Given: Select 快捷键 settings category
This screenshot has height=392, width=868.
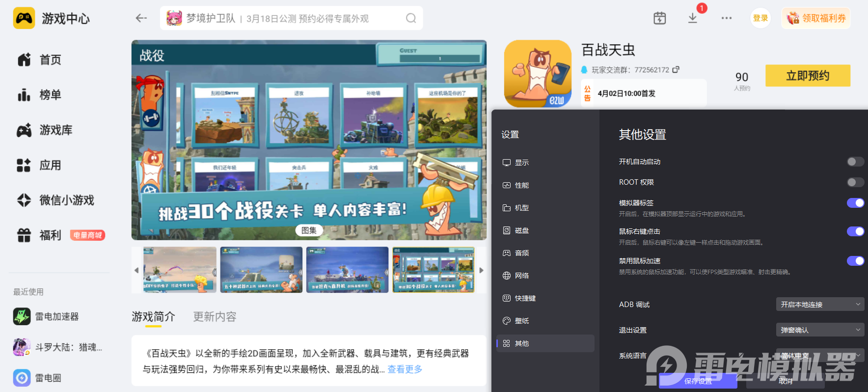Looking at the screenshot, I should point(545,298).
